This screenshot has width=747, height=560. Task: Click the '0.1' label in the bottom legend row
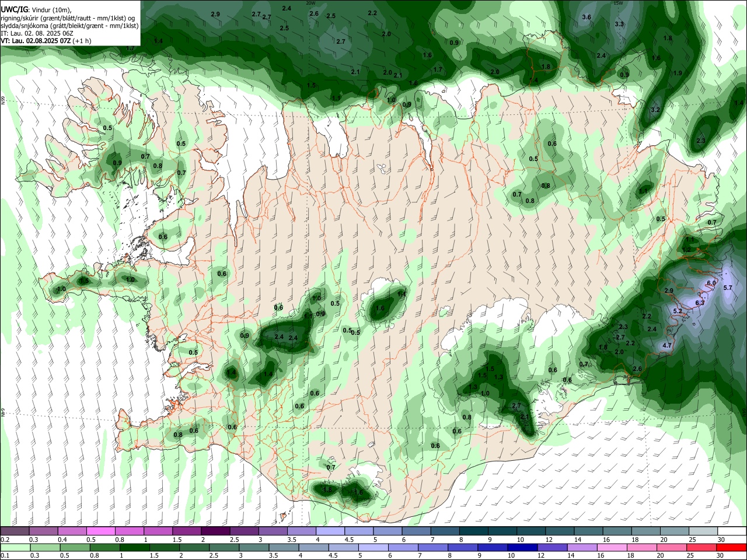pos(5,556)
